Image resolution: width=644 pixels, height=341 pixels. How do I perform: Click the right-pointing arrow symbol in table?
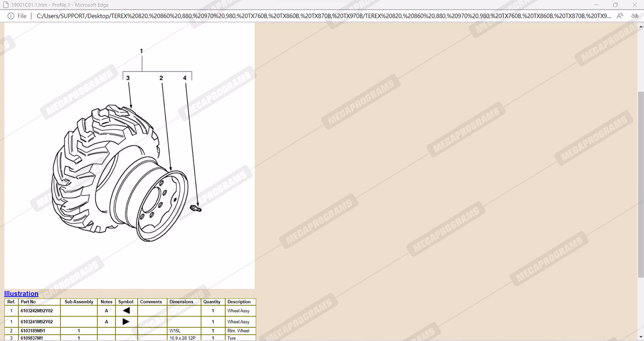(x=126, y=322)
